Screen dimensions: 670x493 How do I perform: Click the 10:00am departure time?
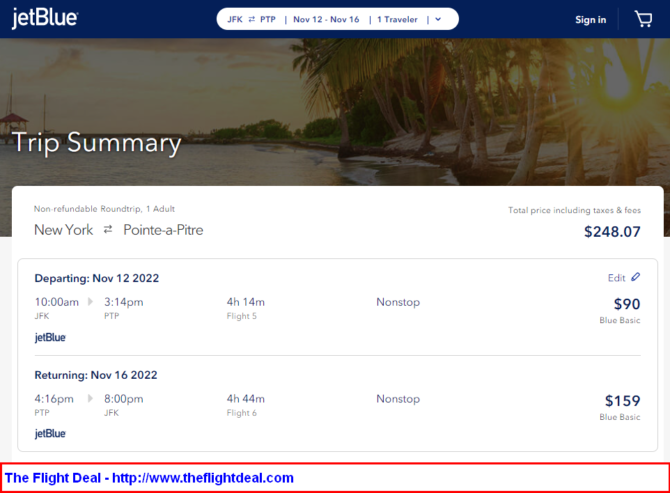56,302
